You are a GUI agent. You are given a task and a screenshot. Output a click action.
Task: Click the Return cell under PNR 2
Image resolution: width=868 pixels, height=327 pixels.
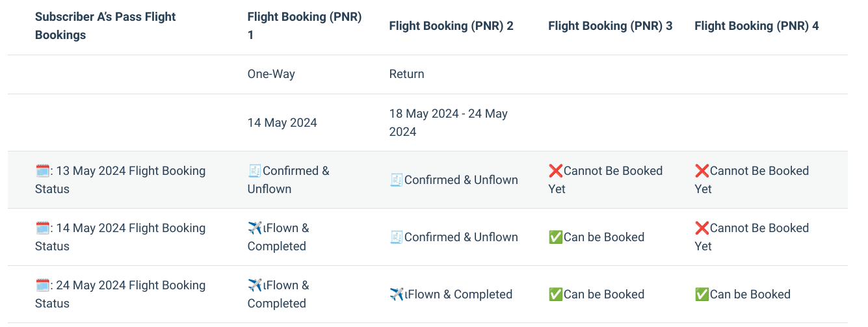pyautogui.click(x=406, y=74)
